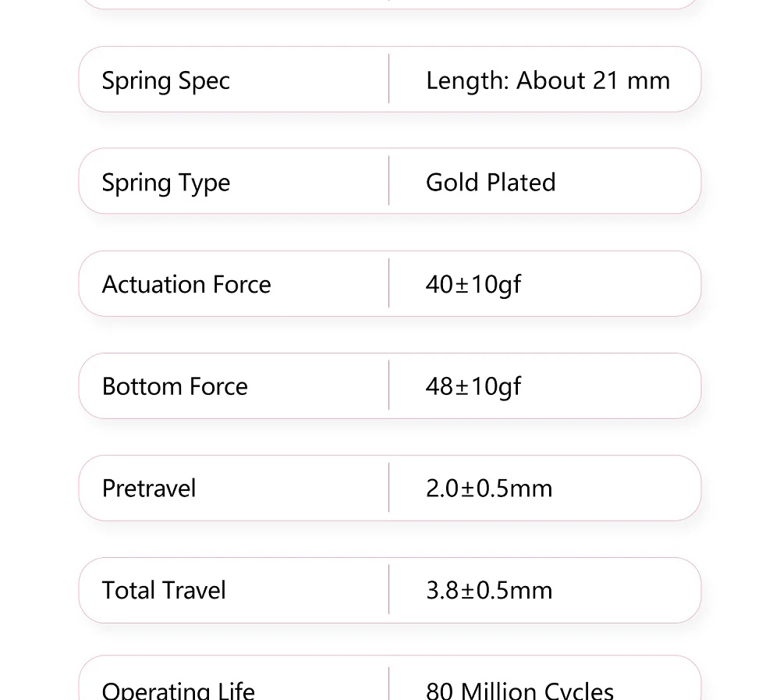Click the divider in the Pretravel row
780x700 pixels.
pyautogui.click(x=388, y=488)
